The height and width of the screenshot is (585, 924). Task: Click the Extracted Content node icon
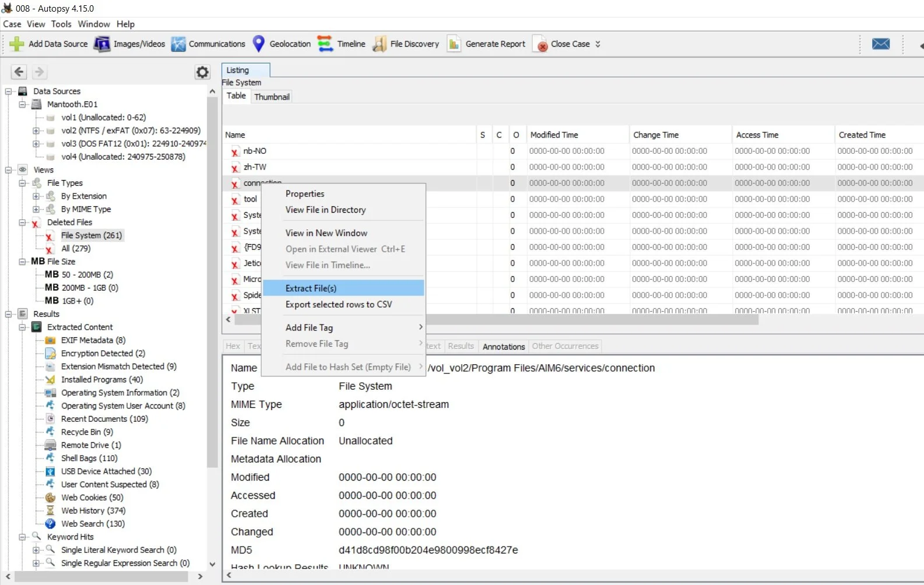click(x=37, y=327)
